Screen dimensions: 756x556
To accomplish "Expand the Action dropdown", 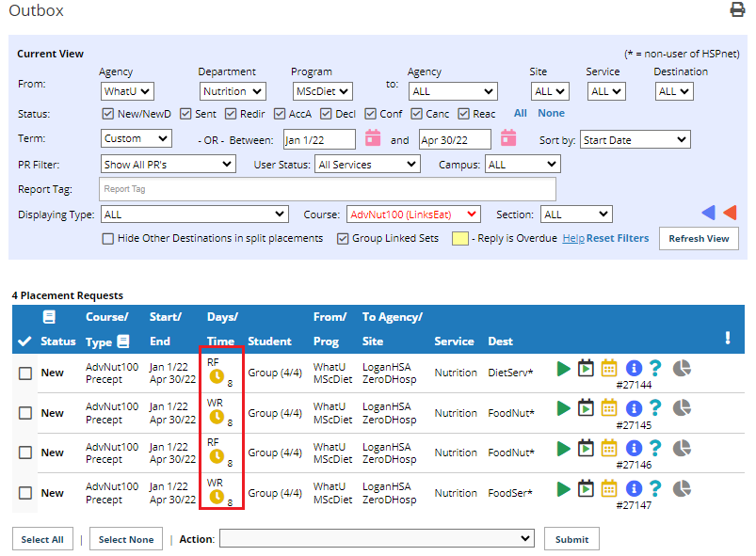I will (x=377, y=539).
